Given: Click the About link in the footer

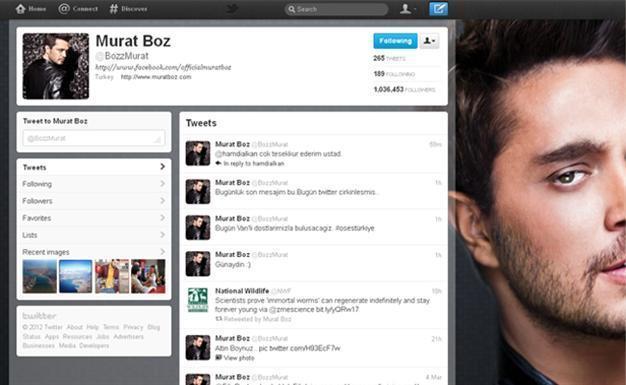Looking at the screenshot, I should coord(75,327).
